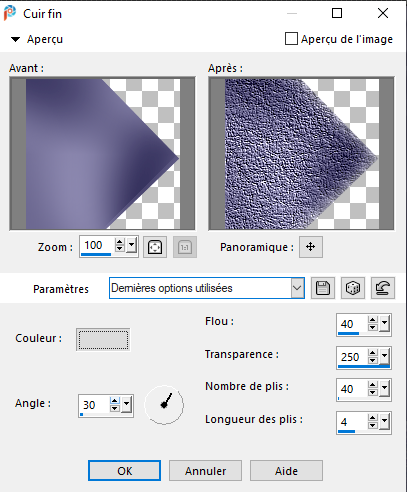
Task: Increase the Flou value with up arrow
Action: click(373, 320)
